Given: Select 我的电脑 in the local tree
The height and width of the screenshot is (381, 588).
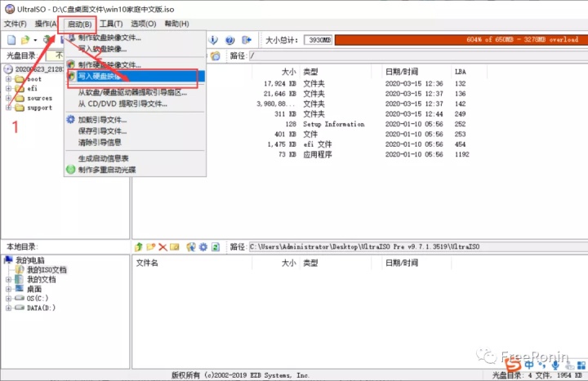Looking at the screenshot, I should (30, 260).
